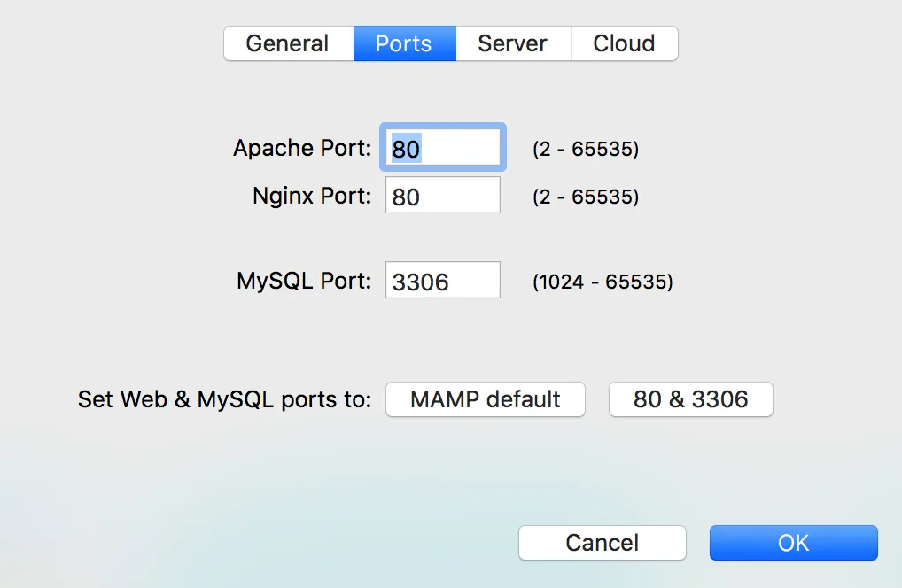Click the 'Set Web & MySQL ports to:' label
This screenshot has width=902, height=588.
pos(225,399)
